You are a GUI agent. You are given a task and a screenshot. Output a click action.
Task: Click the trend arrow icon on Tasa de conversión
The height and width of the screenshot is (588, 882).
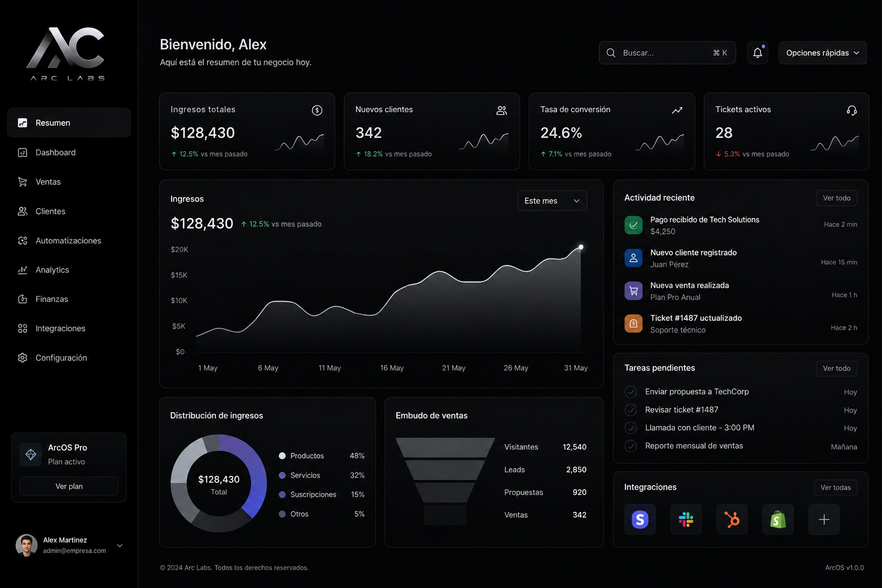(677, 110)
